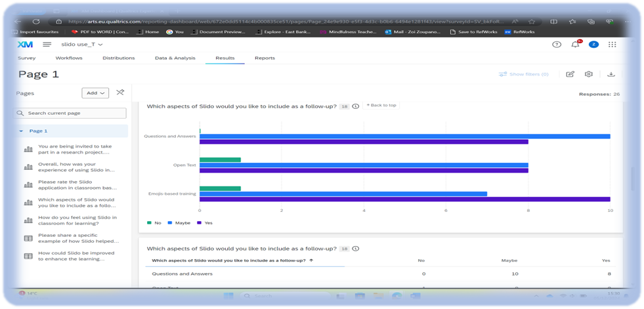The width and height of the screenshot is (644, 309).
Task: Open the Mail - Zoi Zoupano bookmark
Action: 413,31
